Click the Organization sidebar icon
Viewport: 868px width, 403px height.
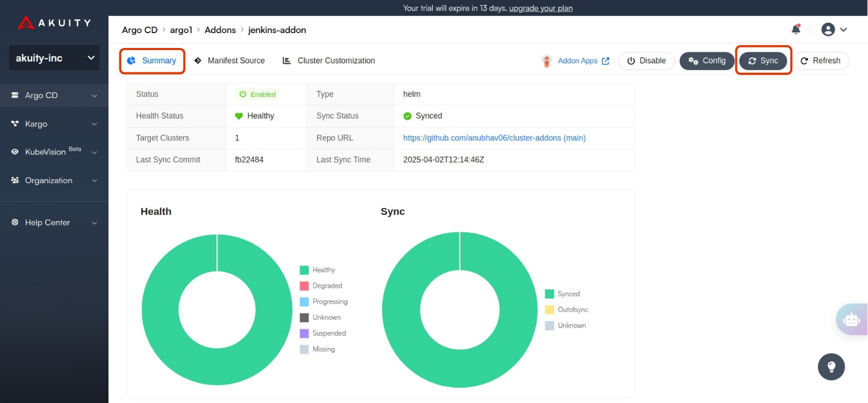point(15,180)
